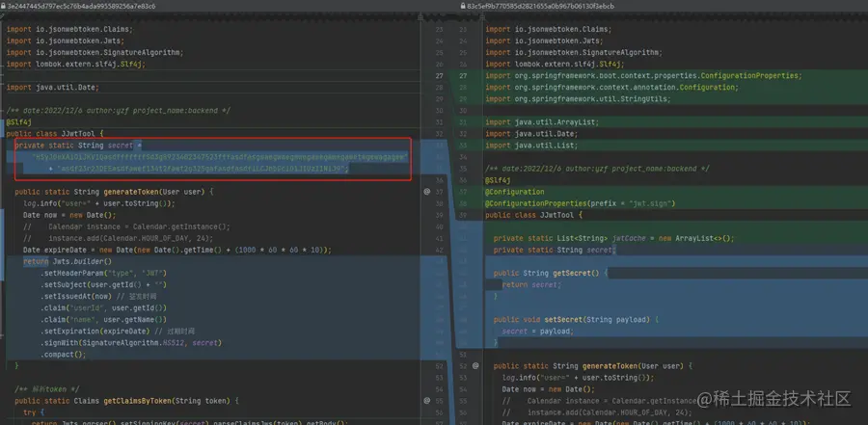The width and height of the screenshot is (868, 425).
Task: Select right revision hash 83c5ef9b770585d2821655a0
Action: tap(540, 6)
